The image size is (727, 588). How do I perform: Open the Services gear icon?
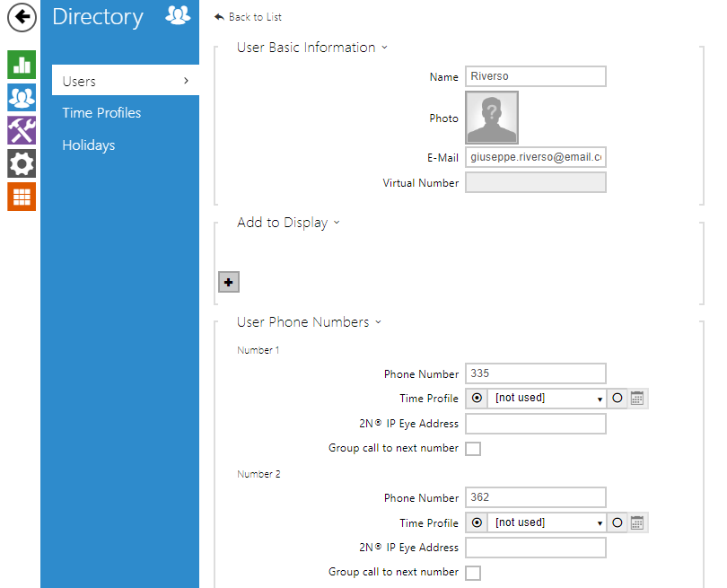21,163
